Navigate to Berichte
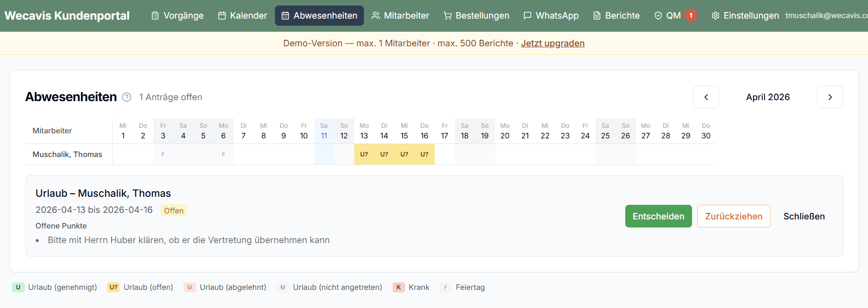The width and height of the screenshot is (868, 308). (616, 16)
